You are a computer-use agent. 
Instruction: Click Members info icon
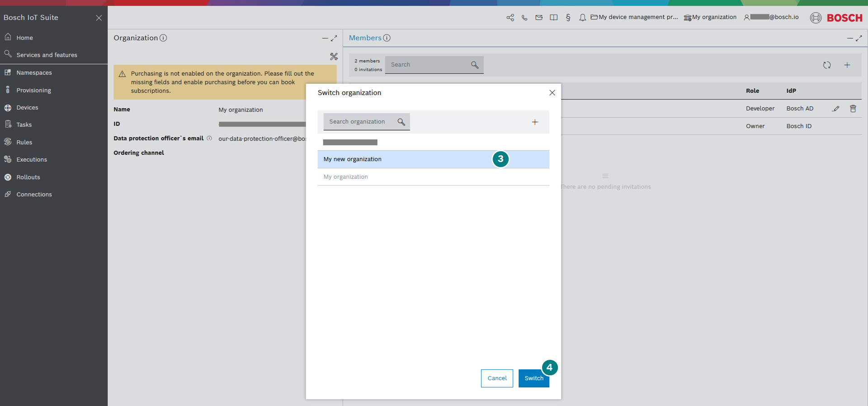coord(387,38)
